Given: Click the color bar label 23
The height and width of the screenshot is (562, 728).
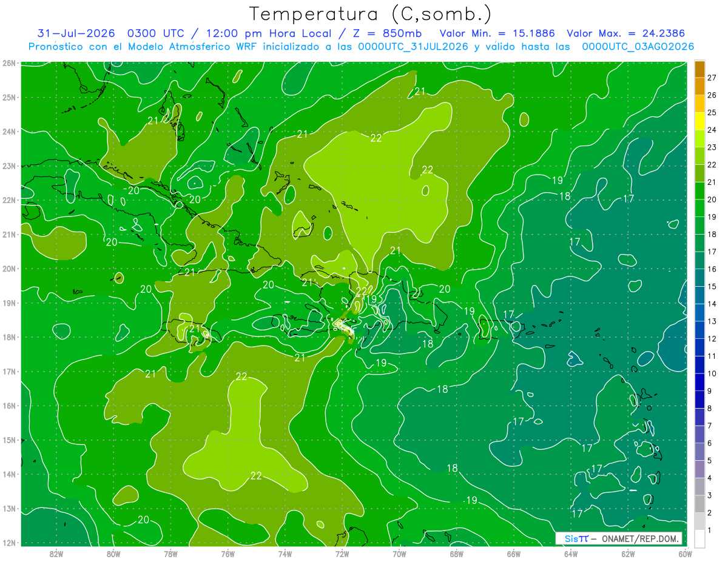Looking at the screenshot, I should coord(712,147).
